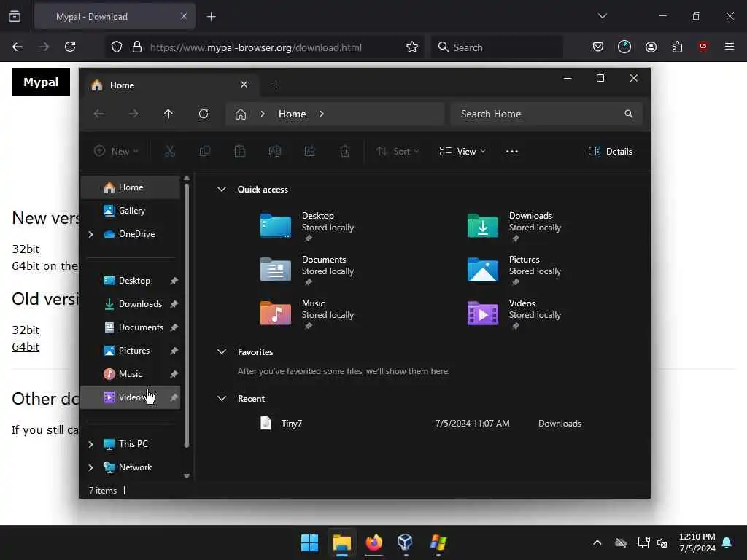Open a new Firefox tab
The height and width of the screenshot is (560, 747).
coord(212,17)
